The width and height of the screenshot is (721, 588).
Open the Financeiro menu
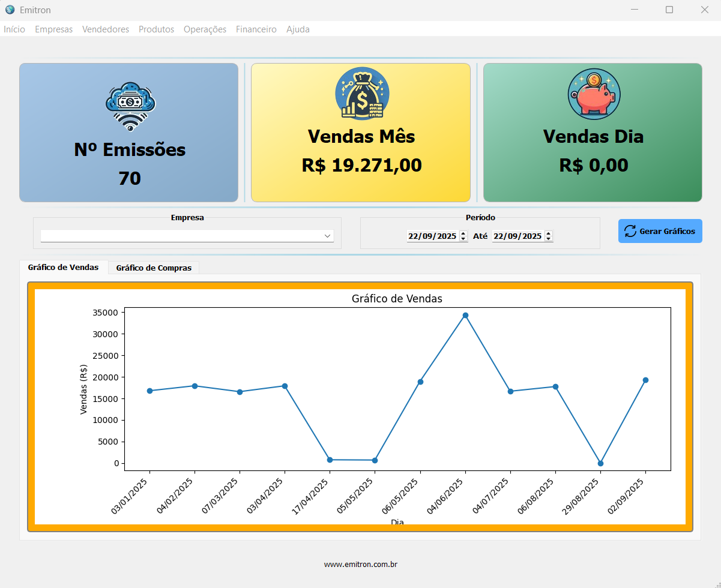point(256,29)
